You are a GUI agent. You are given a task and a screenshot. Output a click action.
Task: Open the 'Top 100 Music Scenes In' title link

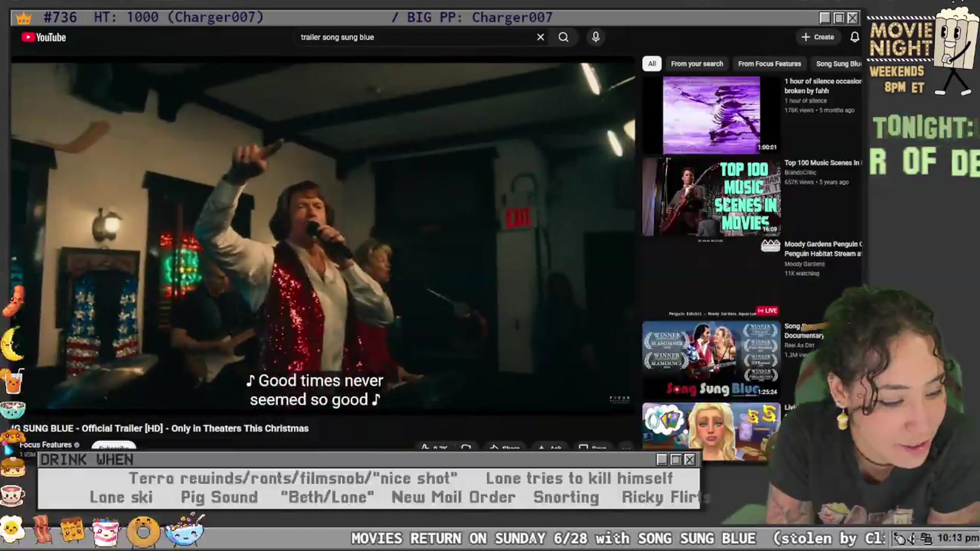[823, 163]
